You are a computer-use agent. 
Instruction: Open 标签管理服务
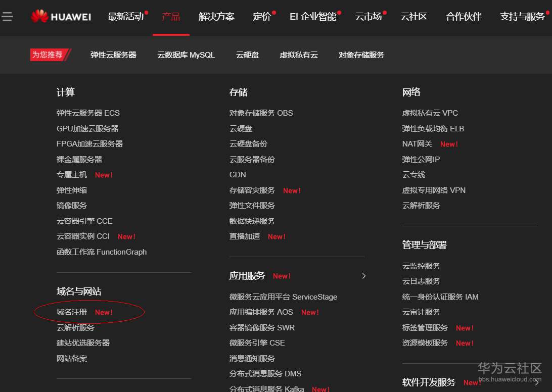click(x=425, y=328)
